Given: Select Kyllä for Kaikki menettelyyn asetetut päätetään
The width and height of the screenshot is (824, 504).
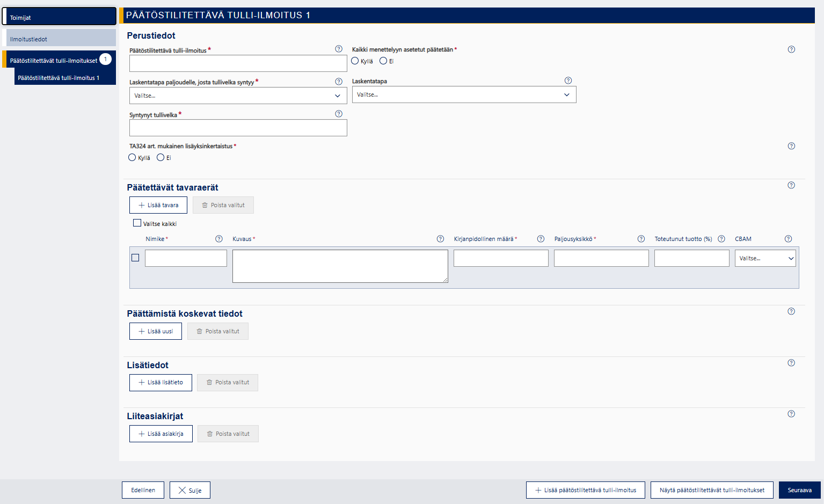Looking at the screenshot, I should [355, 61].
